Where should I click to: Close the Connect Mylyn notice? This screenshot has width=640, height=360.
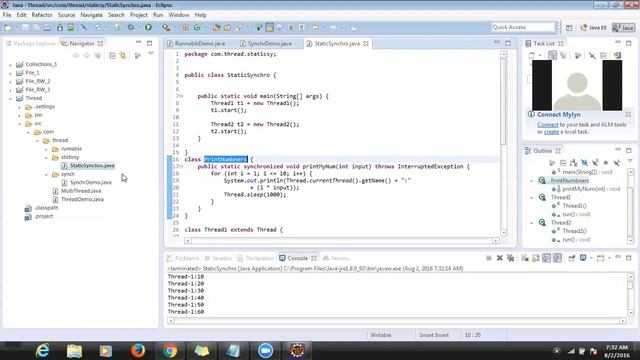pyautogui.click(x=628, y=114)
